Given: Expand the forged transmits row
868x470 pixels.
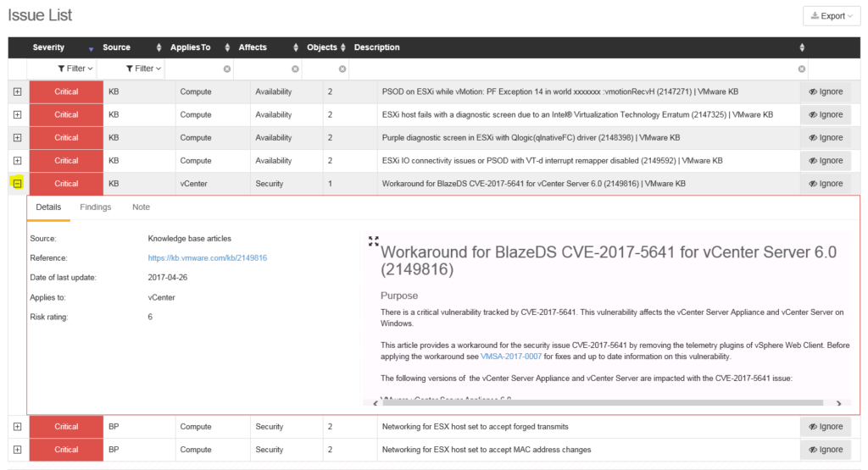Looking at the screenshot, I should tap(17, 427).
